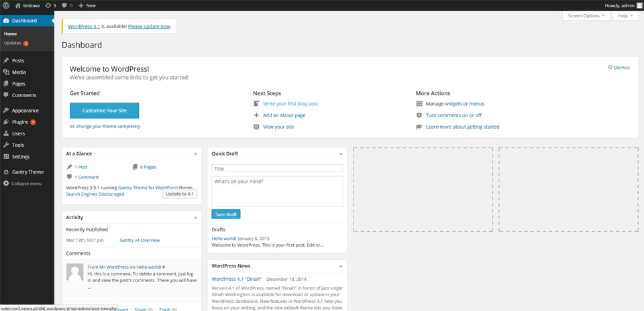Open the Screen Options dropdown
The height and width of the screenshot is (311, 644).
pos(586,15)
